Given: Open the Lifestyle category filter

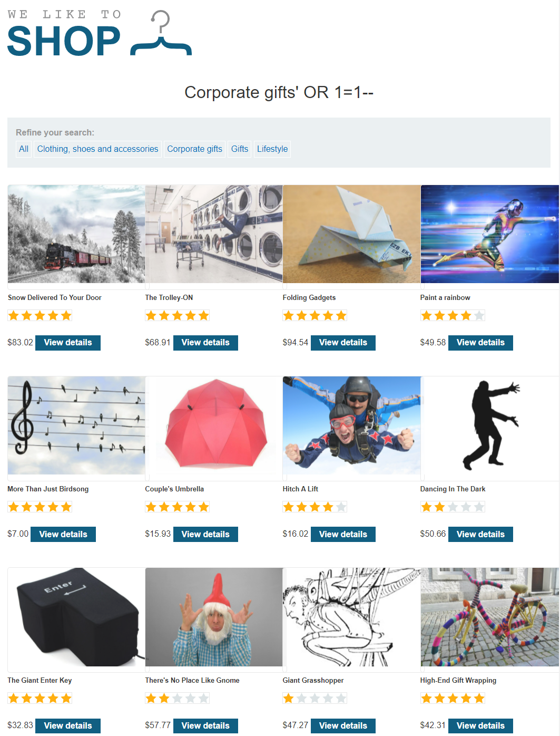Looking at the screenshot, I should point(272,149).
